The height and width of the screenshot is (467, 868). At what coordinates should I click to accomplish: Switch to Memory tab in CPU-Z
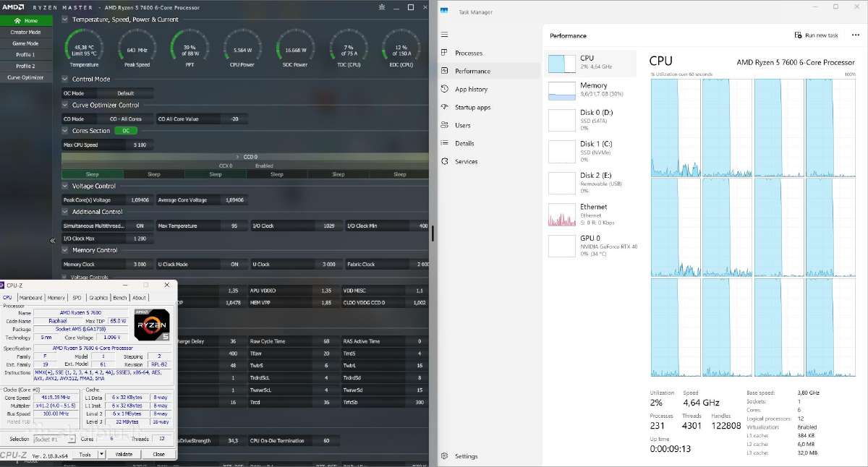click(56, 297)
